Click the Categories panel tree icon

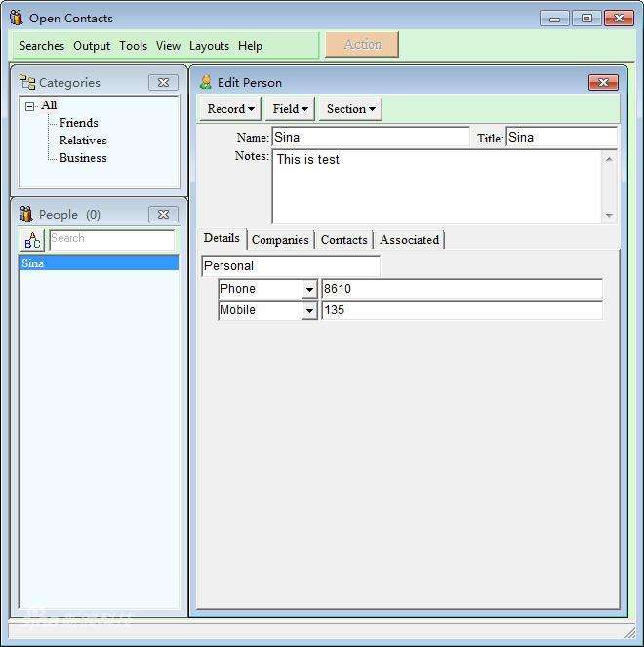[x=27, y=82]
